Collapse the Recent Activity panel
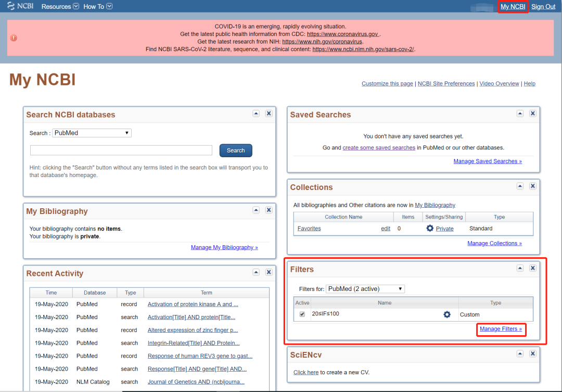The width and height of the screenshot is (562, 392). [256, 272]
